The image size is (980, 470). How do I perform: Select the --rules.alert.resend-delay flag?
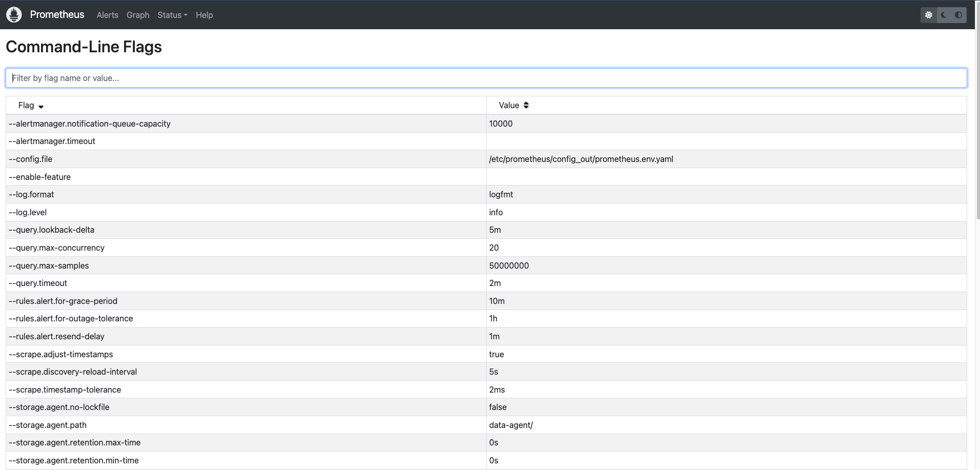[56, 336]
